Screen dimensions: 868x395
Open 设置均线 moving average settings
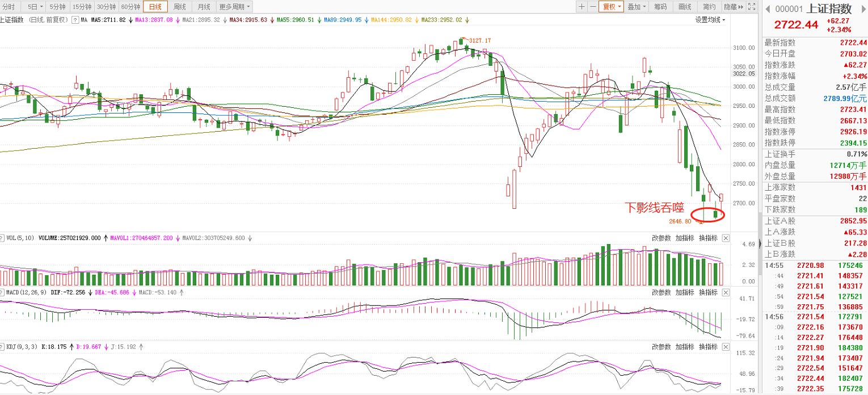(710, 20)
